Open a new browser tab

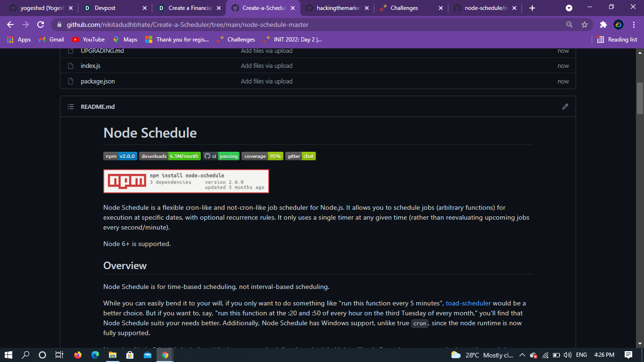click(532, 8)
